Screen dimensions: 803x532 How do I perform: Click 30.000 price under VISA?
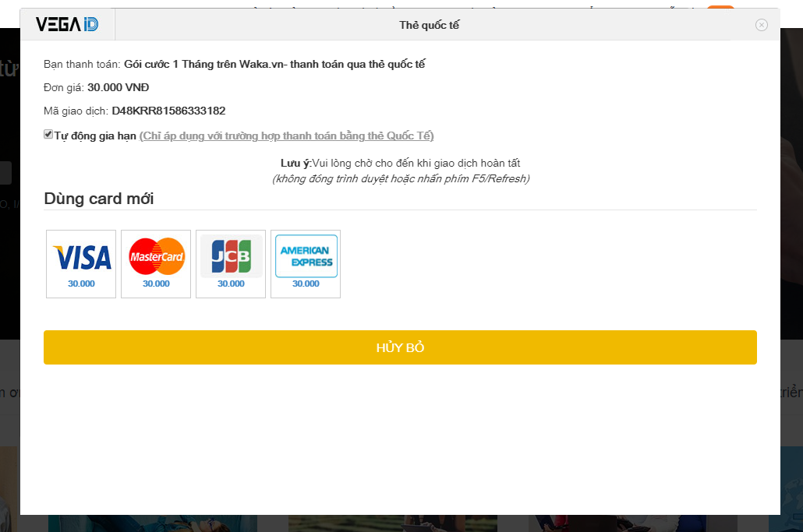tap(81, 284)
